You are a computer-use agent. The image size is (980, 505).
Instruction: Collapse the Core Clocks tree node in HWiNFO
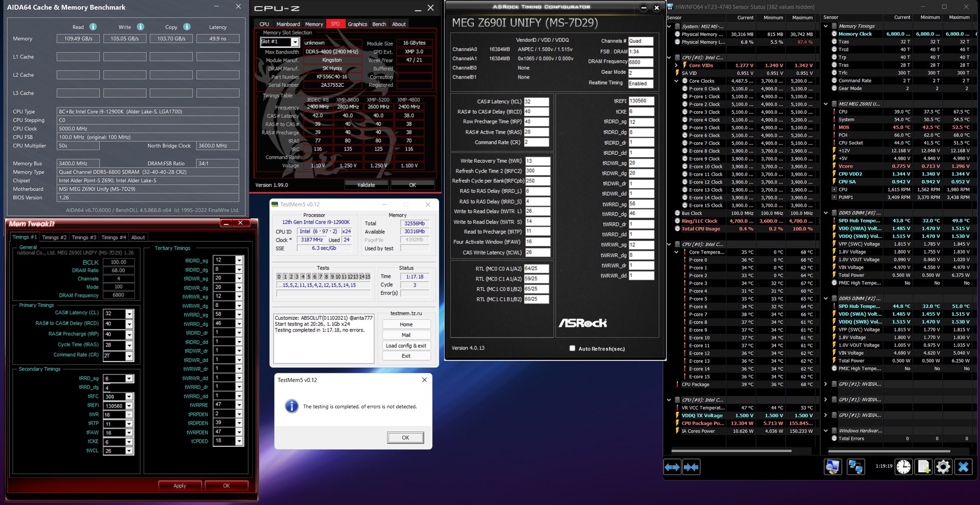click(x=676, y=81)
